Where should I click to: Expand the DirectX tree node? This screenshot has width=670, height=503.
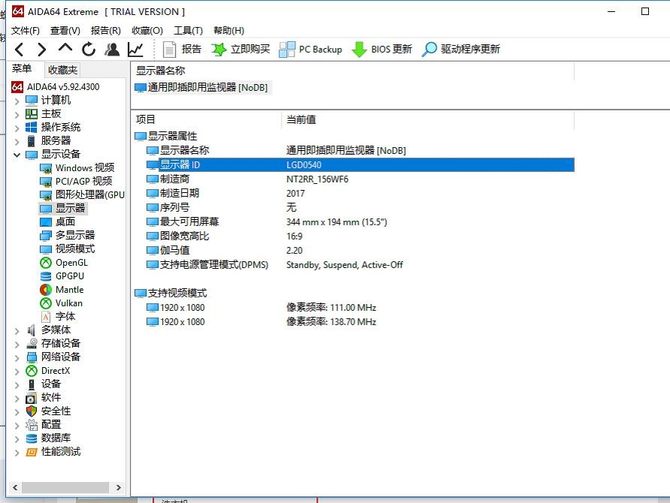[x=17, y=372]
